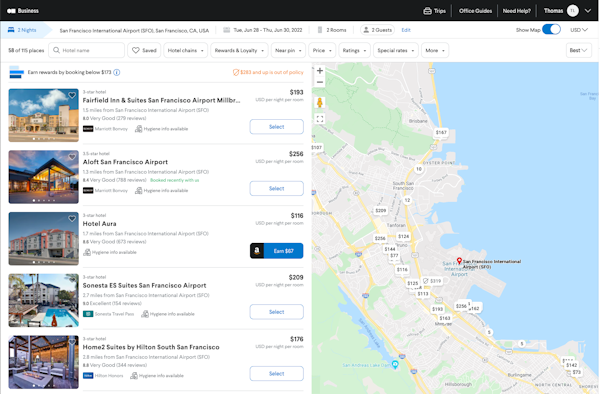Click the $167 map price pin
This screenshot has height=394, width=600.
[441, 132]
